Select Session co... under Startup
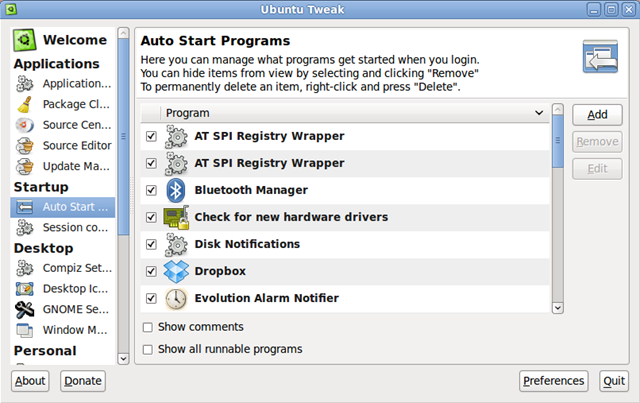 [x=62, y=227]
